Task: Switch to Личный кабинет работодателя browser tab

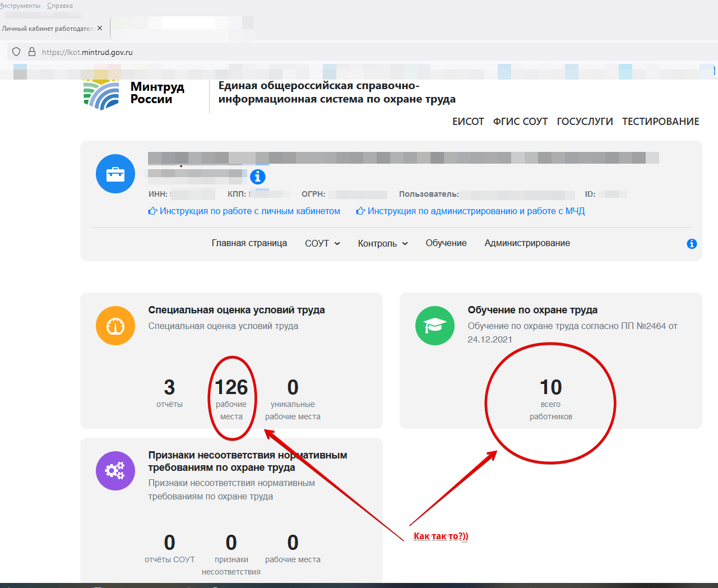Action: (x=48, y=28)
